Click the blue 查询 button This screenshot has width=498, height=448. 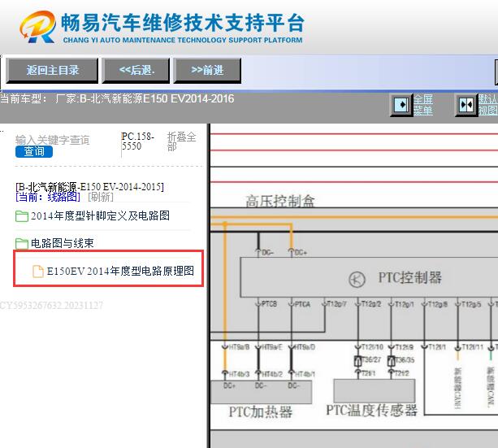click(x=34, y=151)
